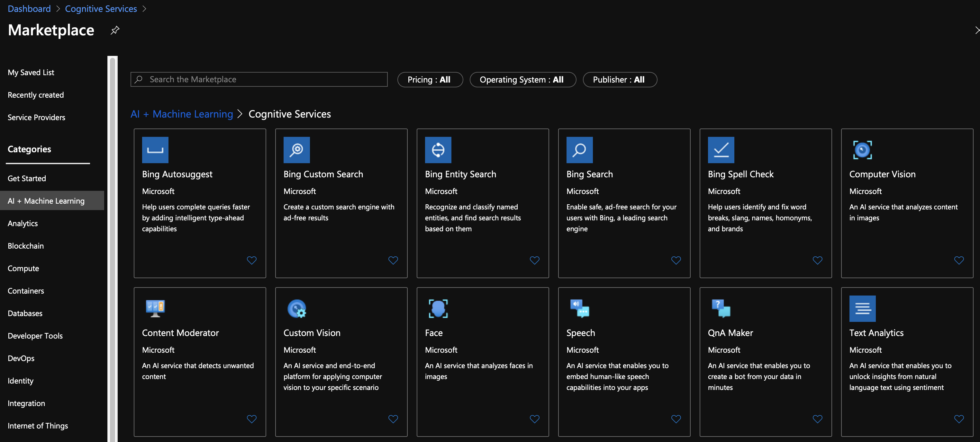Screen dimensions: 980x442
Task: Pin the Marketplace blade
Action: pos(115,30)
